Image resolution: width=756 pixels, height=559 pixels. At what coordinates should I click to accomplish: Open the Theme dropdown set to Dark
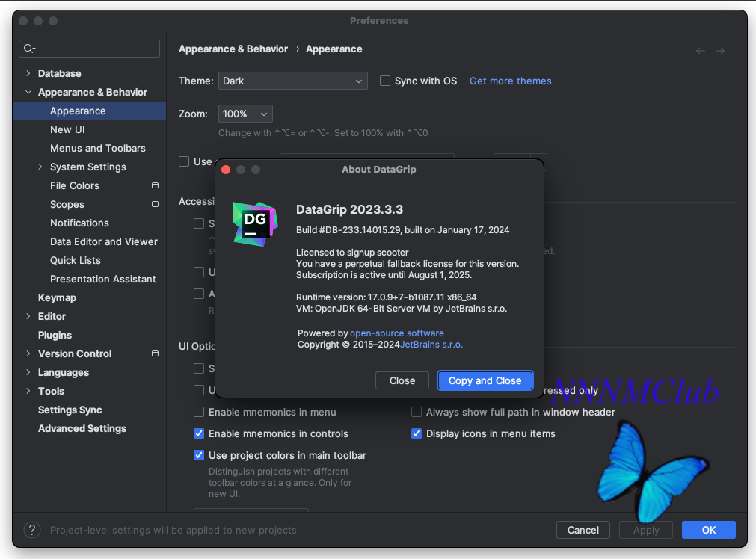pyautogui.click(x=292, y=81)
